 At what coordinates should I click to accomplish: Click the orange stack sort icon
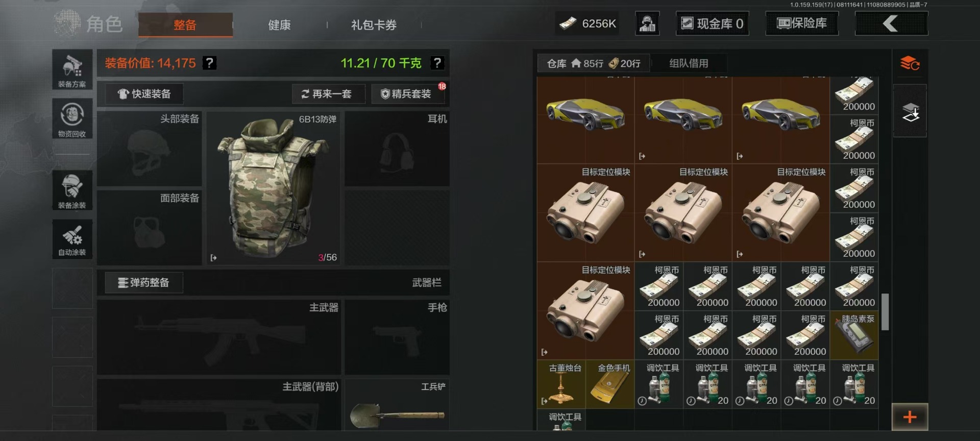[910, 64]
